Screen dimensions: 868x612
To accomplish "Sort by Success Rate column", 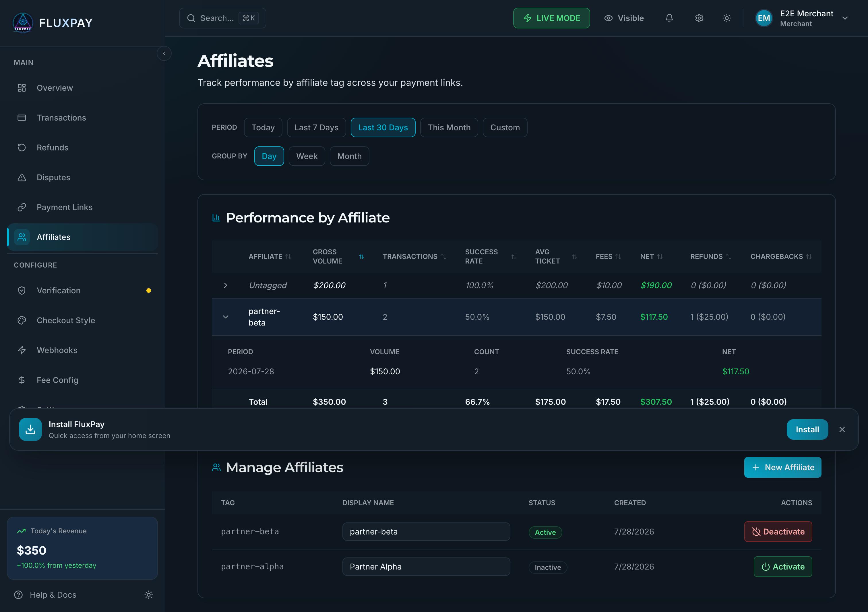I will coord(490,256).
